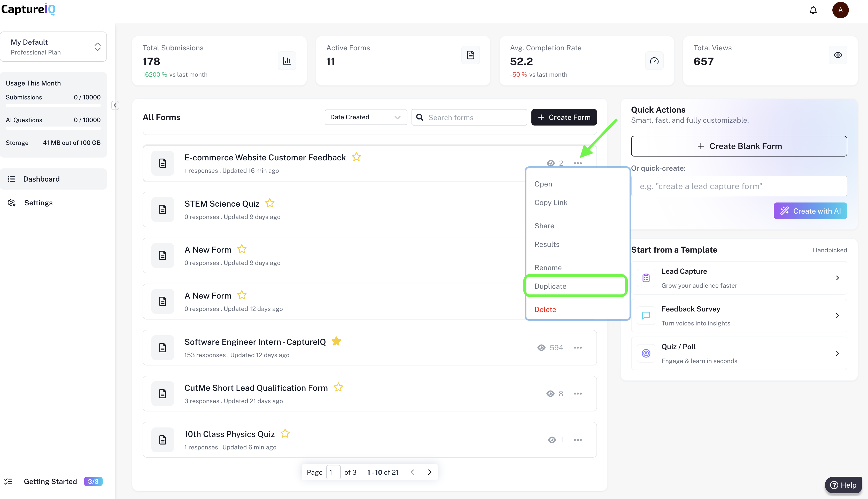Click the CutMe Short form document icon
The width and height of the screenshot is (868, 499).
pyautogui.click(x=163, y=393)
